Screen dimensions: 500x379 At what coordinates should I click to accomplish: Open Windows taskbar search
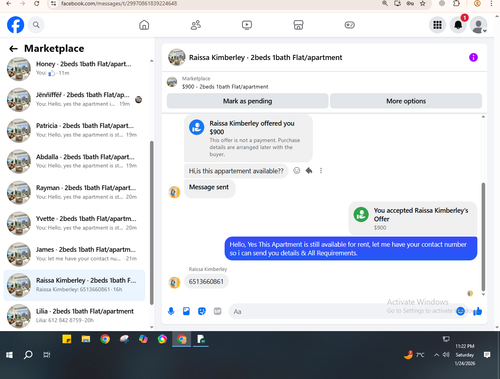[x=28, y=355]
